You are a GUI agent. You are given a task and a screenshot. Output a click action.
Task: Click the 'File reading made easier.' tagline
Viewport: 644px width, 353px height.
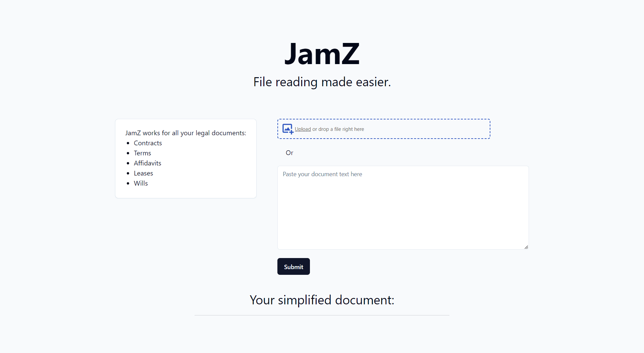(322, 82)
